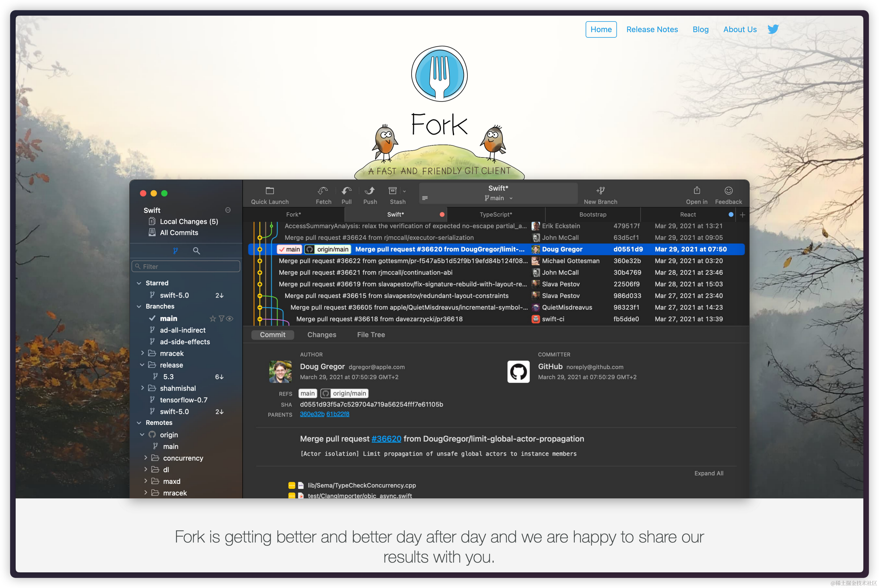
Task: Switch to the Changes tab
Action: coord(321,334)
